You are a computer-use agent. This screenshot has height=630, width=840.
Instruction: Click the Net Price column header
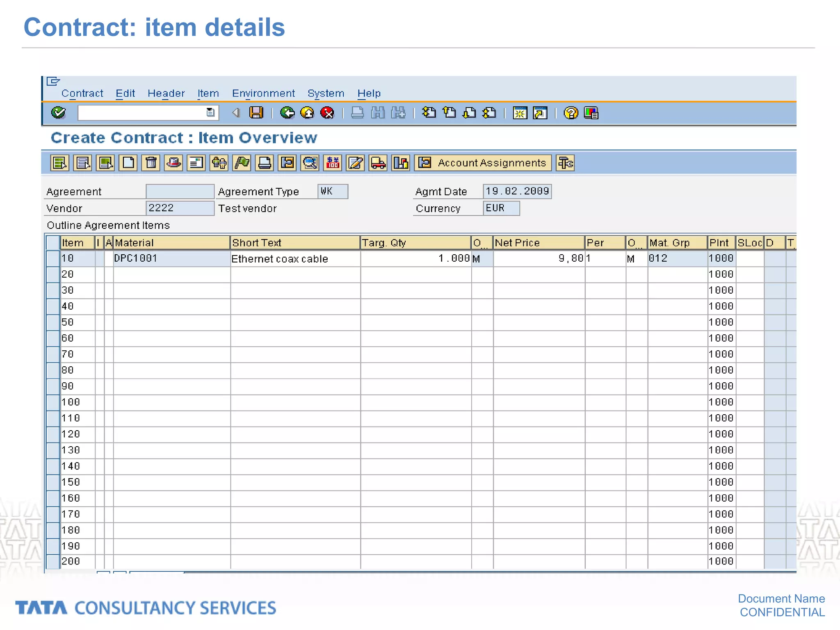pos(539,243)
